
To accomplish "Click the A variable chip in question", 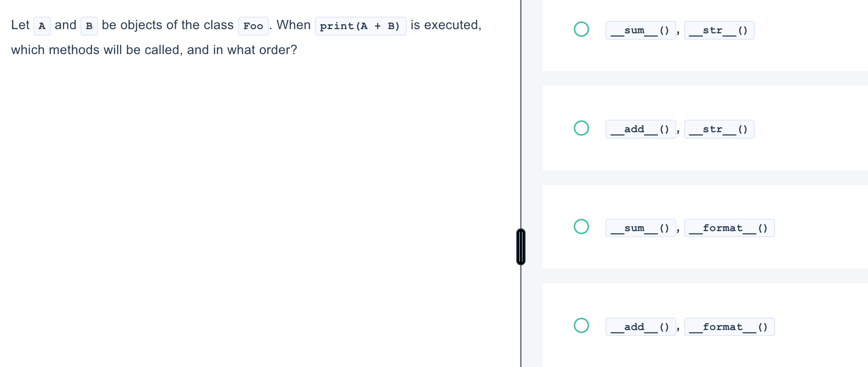I will pyautogui.click(x=42, y=26).
